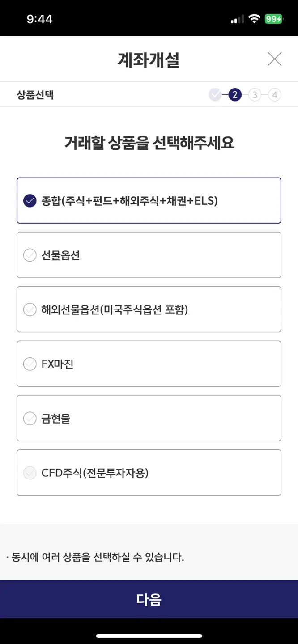Select the 선물옵션 product option
The image size is (298, 644).
[149, 255]
